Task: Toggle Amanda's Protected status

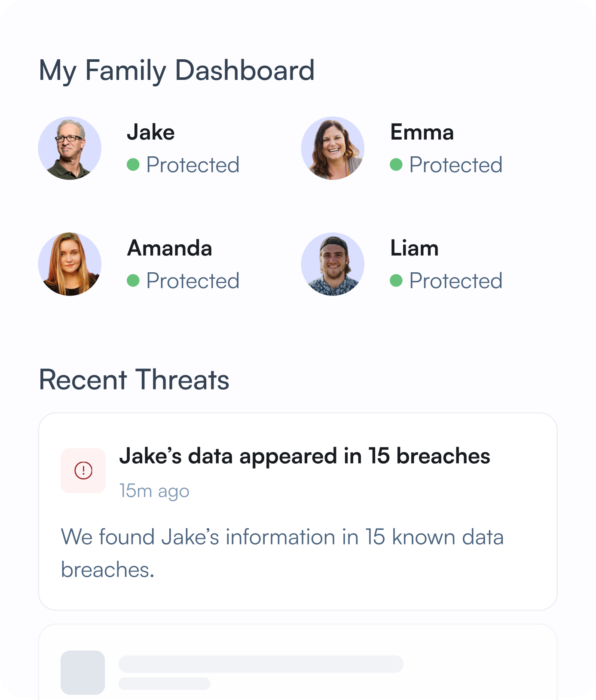Action: click(x=193, y=280)
